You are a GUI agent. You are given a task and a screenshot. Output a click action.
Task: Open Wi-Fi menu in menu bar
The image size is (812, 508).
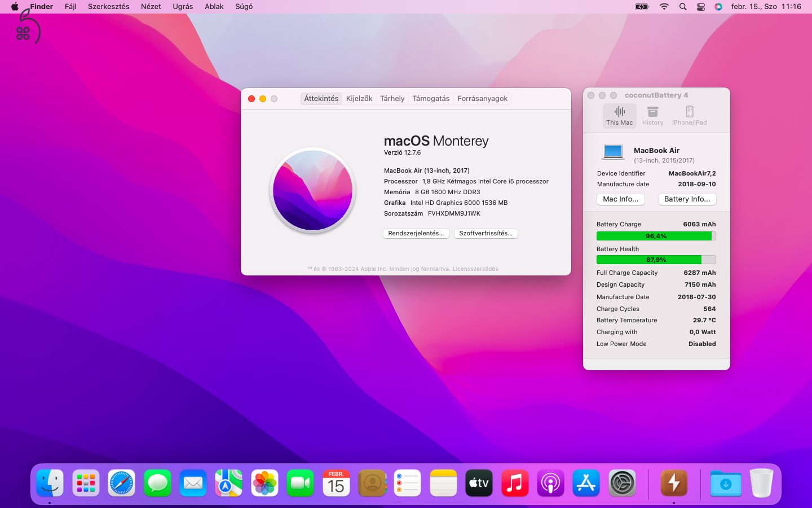pos(664,7)
